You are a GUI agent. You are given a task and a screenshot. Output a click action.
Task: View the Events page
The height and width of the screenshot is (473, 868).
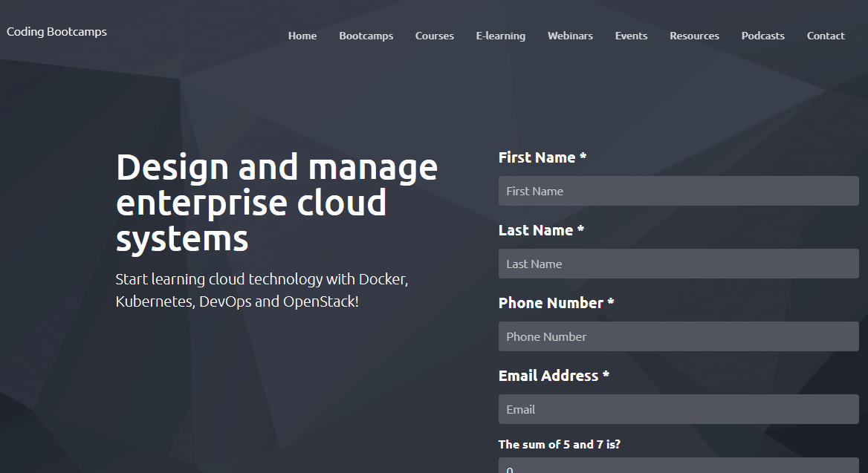click(x=631, y=35)
